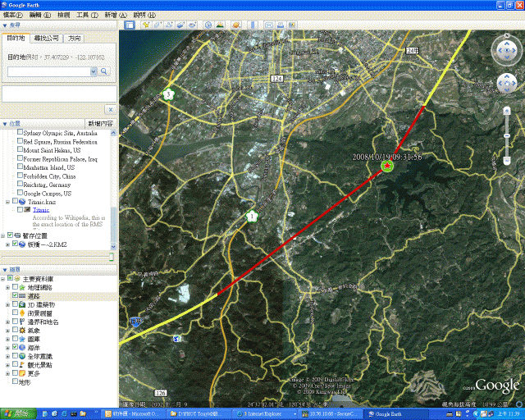
Task: Open the 新增(A) menu
Action: [116, 15]
